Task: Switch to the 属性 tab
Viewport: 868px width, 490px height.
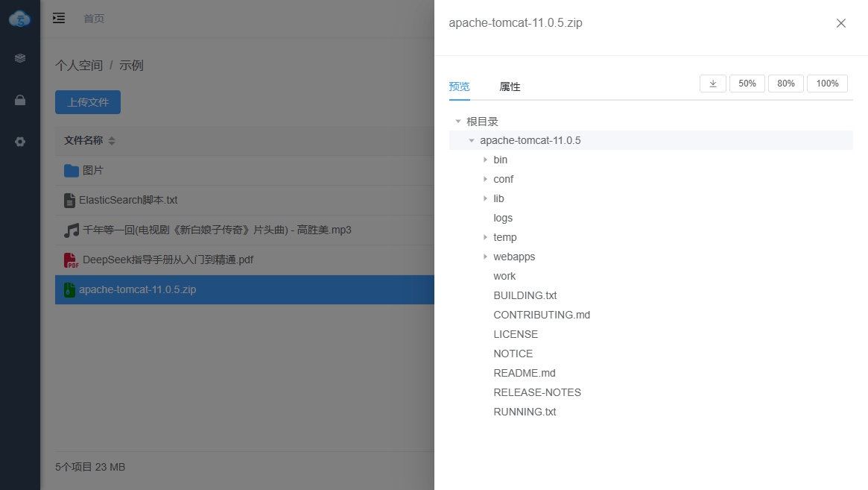Action: point(510,87)
